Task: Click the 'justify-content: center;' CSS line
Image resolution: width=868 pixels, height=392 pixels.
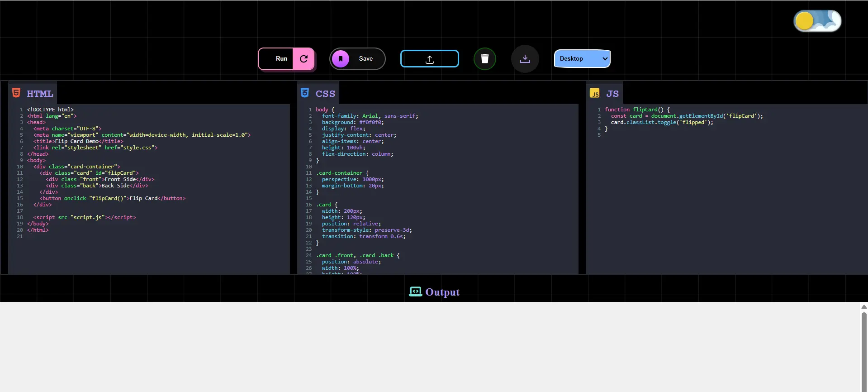Action: coord(359,135)
